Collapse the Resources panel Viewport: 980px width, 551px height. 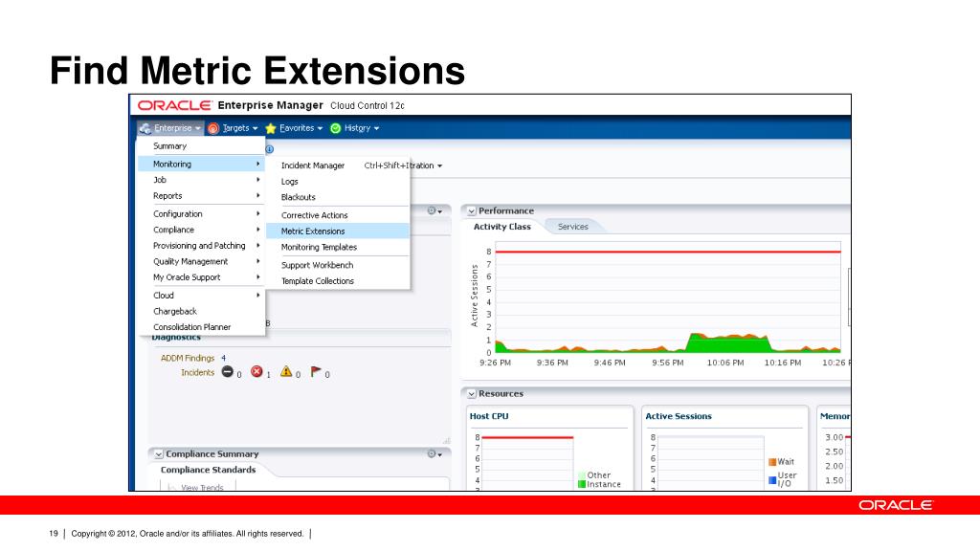pyautogui.click(x=471, y=394)
